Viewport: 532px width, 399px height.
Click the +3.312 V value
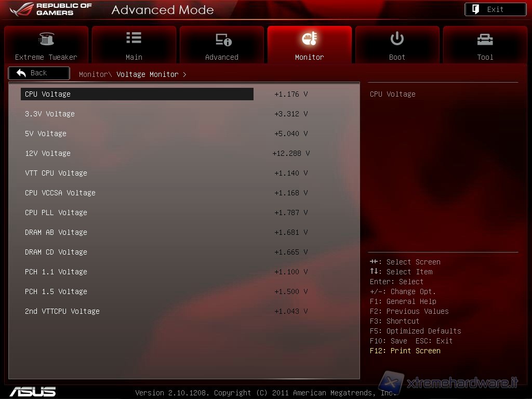tap(291, 114)
